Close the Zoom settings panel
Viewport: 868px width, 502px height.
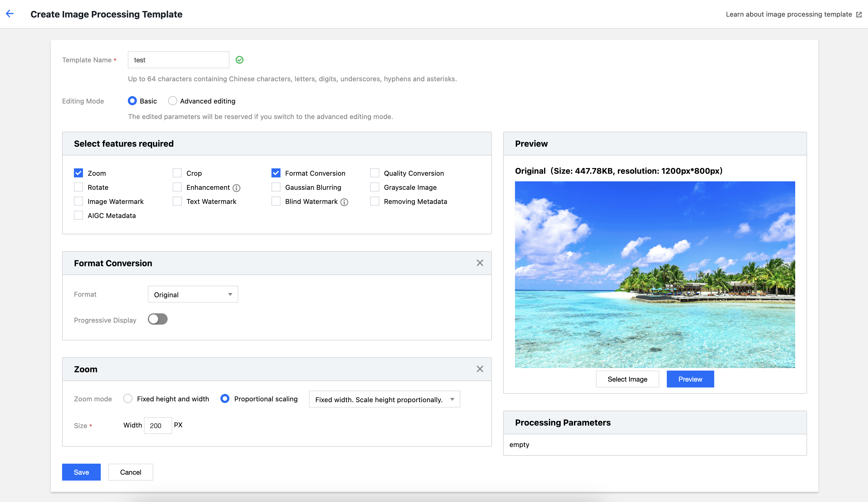click(x=480, y=369)
